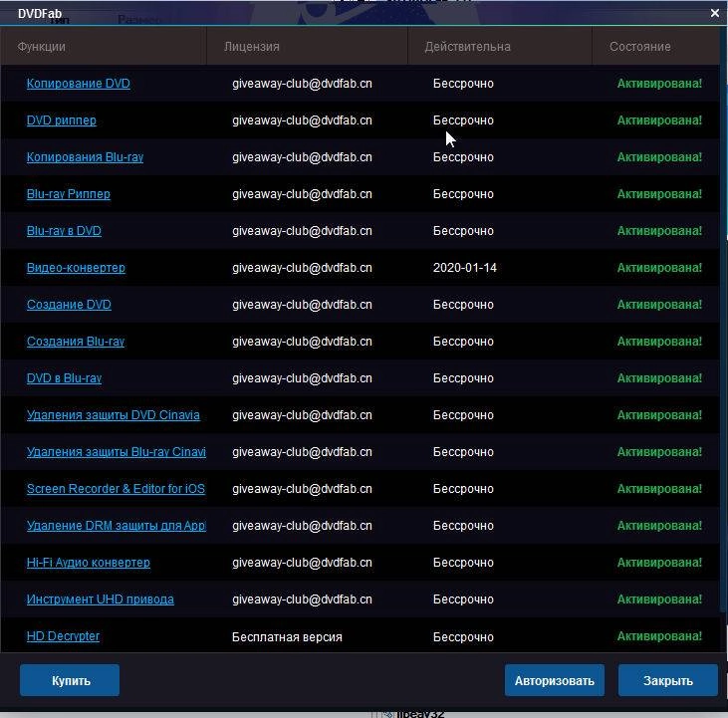Screen dimensions: 728x718
Task: Select the 2020-01-14 expiry date cell
Action: tap(465, 268)
